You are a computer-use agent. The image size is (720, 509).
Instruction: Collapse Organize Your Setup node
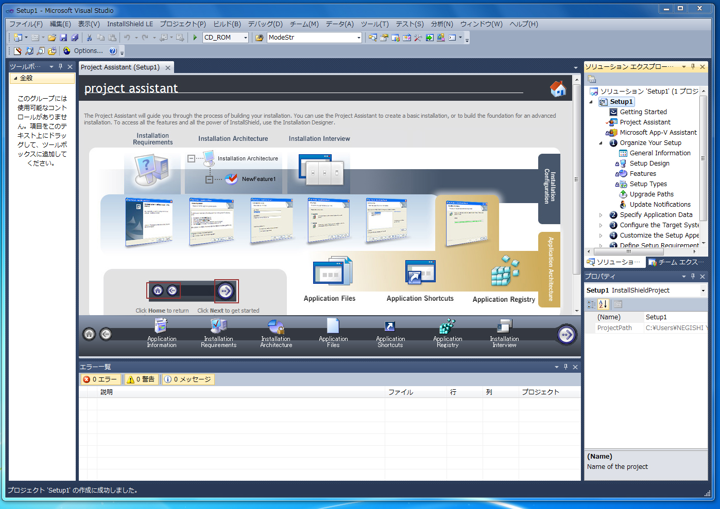point(601,143)
